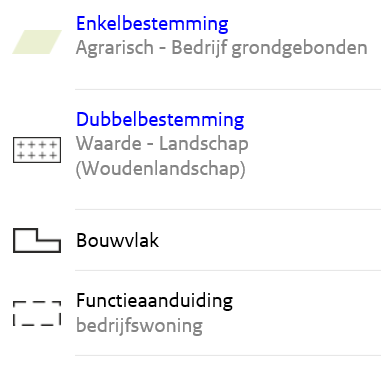The image size is (381, 369).
Task: Click the word Landschap after Waarde
Action: coord(204,145)
